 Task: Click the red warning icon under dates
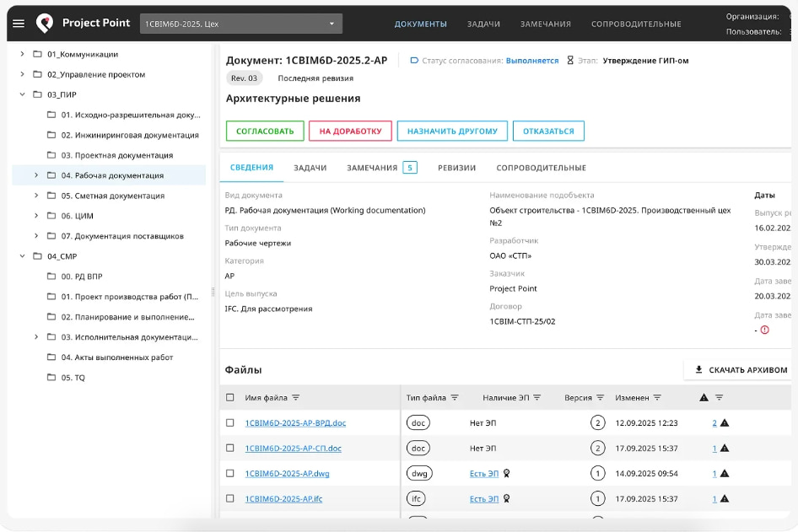(x=764, y=330)
